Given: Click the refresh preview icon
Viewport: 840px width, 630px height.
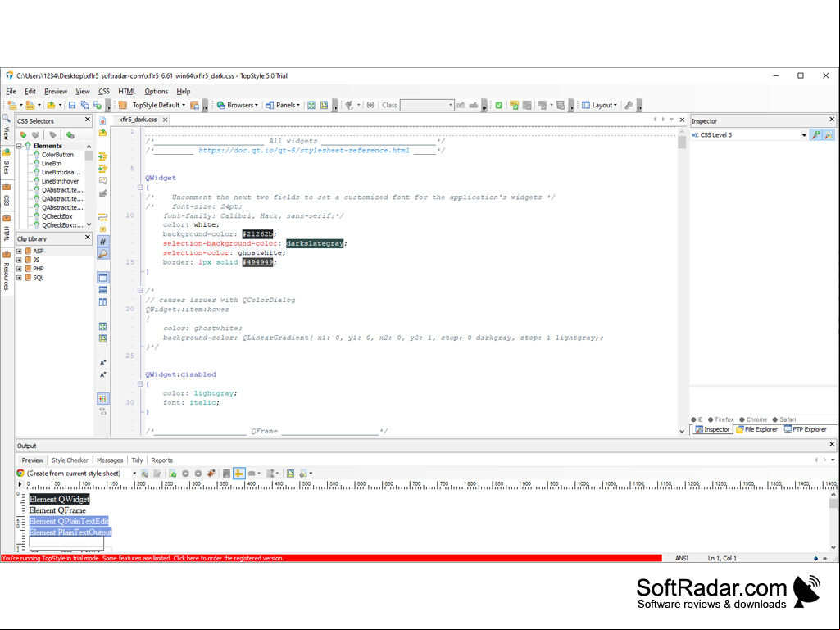Looking at the screenshot, I should (172, 473).
